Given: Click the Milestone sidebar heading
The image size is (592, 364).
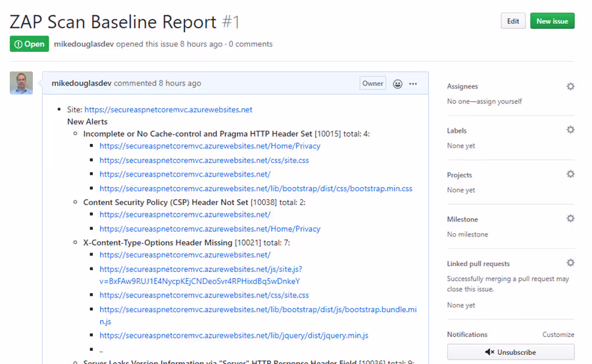Looking at the screenshot, I should coord(462,219).
